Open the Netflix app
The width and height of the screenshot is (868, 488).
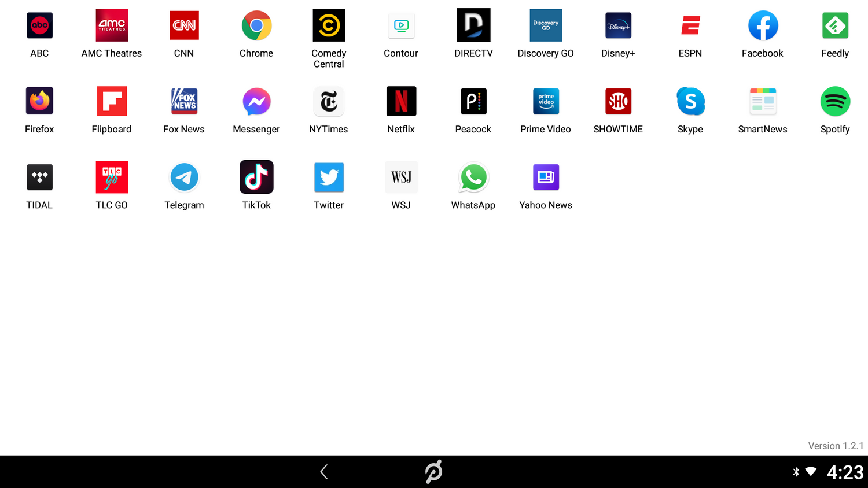tap(401, 102)
